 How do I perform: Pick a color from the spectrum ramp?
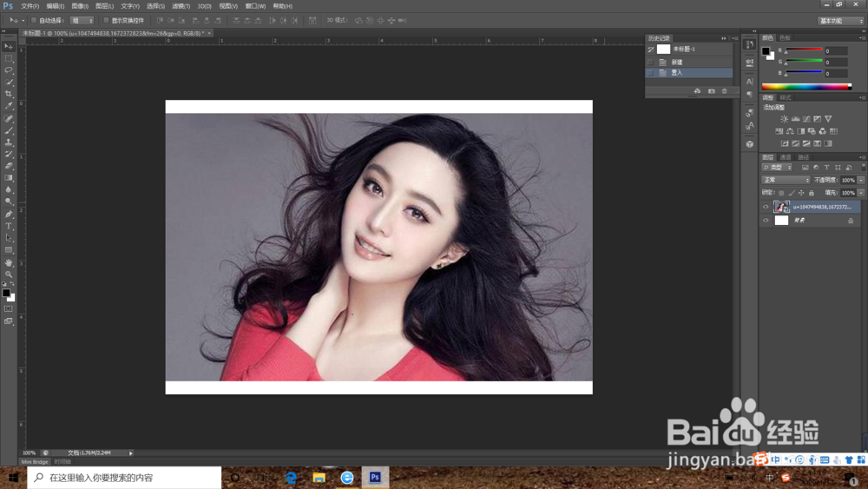[806, 86]
